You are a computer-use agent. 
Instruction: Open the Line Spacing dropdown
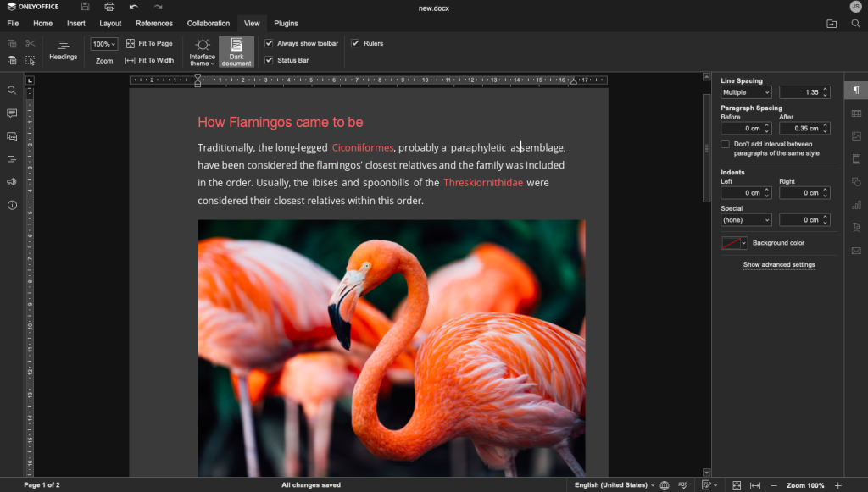tap(744, 91)
